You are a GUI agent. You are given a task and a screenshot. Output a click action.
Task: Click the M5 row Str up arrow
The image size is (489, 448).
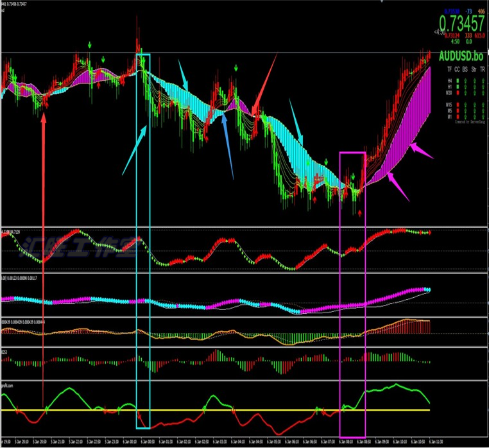[475, 111]
